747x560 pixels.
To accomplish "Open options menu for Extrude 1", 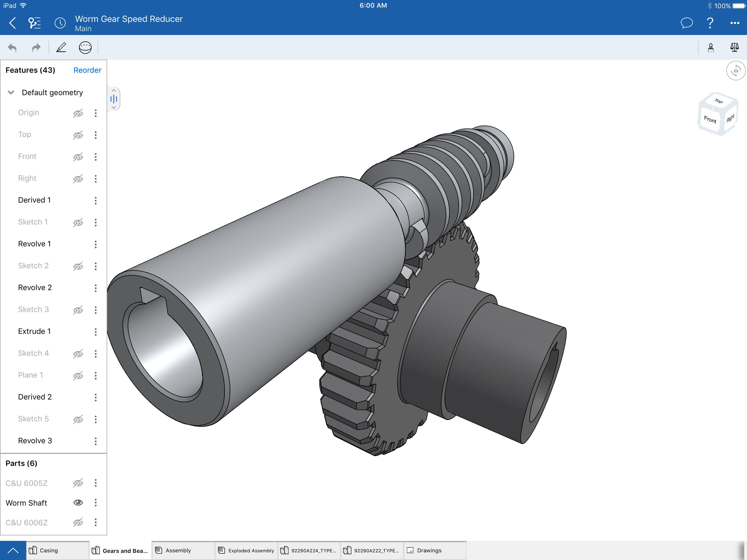I will 96,332.
